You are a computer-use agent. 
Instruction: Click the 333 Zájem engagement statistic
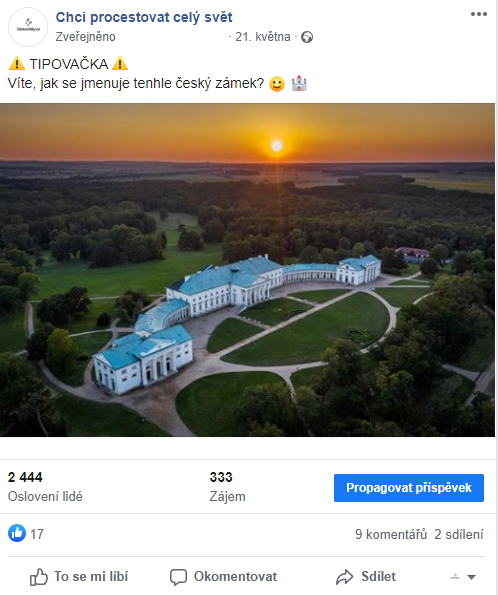click(x=227, y=487)
